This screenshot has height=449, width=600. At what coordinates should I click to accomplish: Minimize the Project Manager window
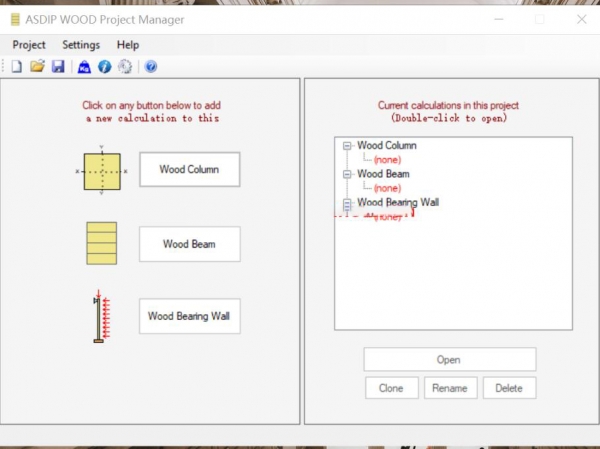499,19
